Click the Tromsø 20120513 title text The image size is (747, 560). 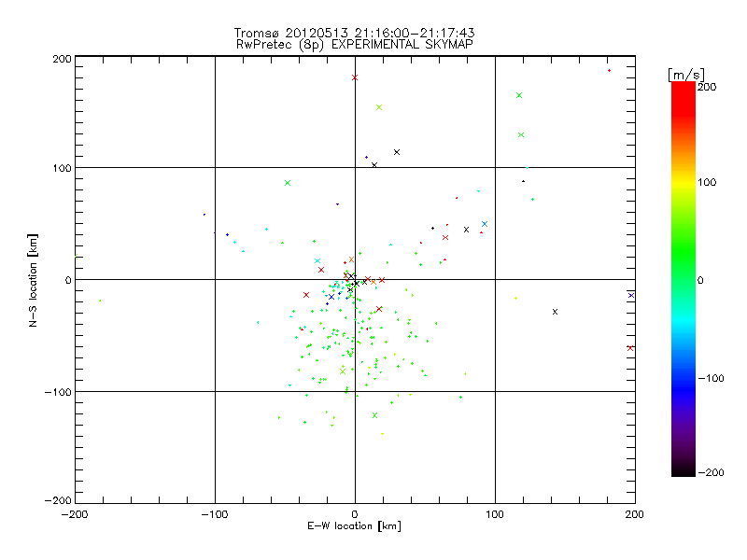click(354, 33)
